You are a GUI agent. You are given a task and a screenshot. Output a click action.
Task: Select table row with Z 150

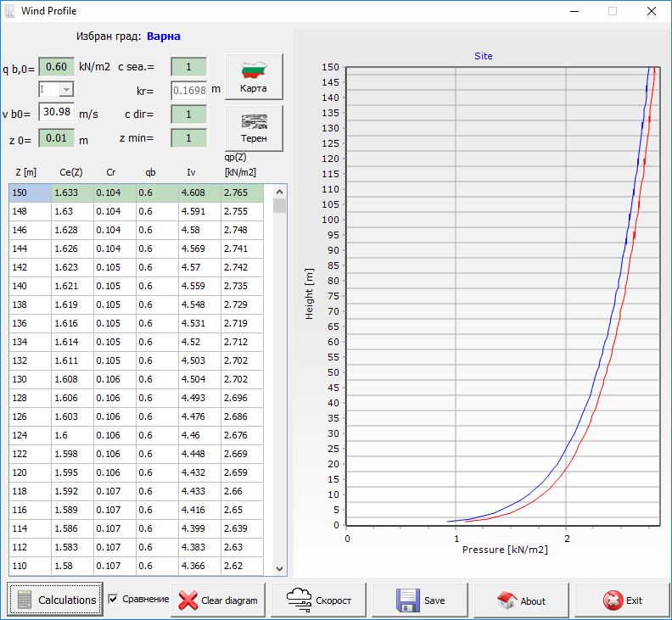pos(136,193)
